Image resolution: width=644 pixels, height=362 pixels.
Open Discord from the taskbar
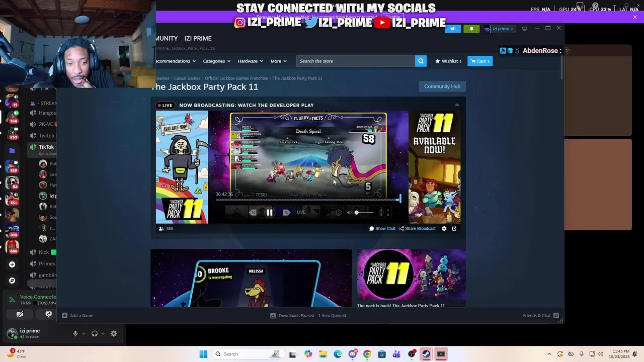tap(352, 354)
